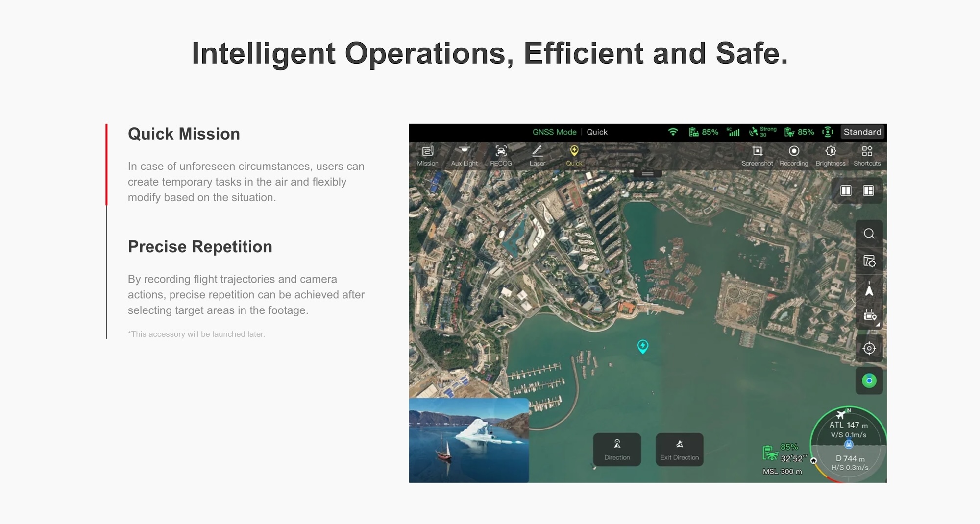This screenshot has height=524, width=980.
Task: Click the Precise Repetition heading
Action: (x=200, y=246)
